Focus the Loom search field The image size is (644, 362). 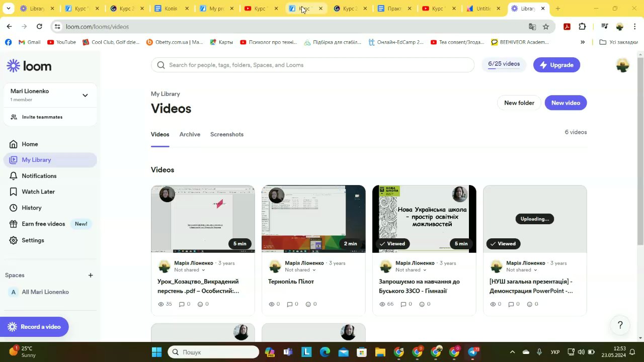click(312, 65)
